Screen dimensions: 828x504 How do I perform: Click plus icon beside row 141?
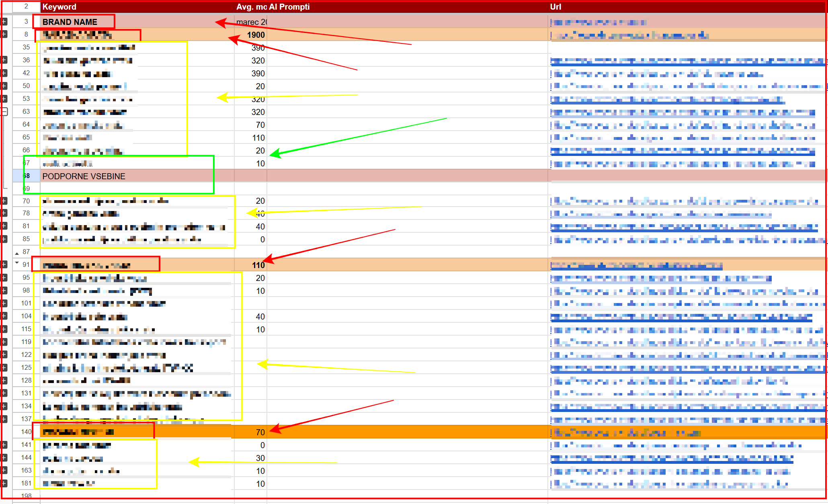tap(4, 445)
